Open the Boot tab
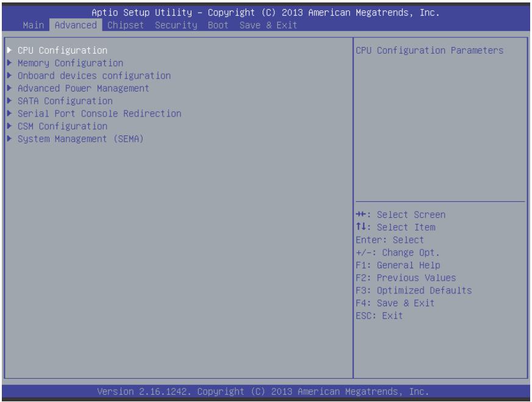 pos(218,25)
